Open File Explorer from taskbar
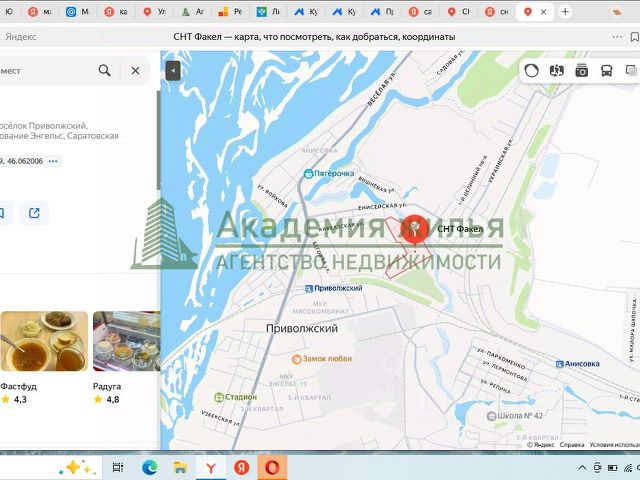This screenshot has width=640, height=480. (180, 467)
